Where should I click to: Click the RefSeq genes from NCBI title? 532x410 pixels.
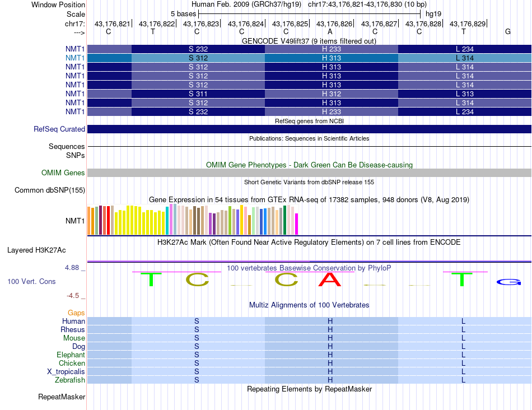pyautogui.click(x=309, y=121)
